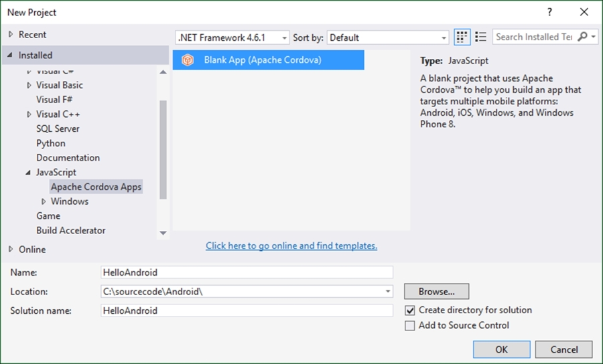Select Game in the tree
The height and width of the screenshot is (364, 603).
48,215
